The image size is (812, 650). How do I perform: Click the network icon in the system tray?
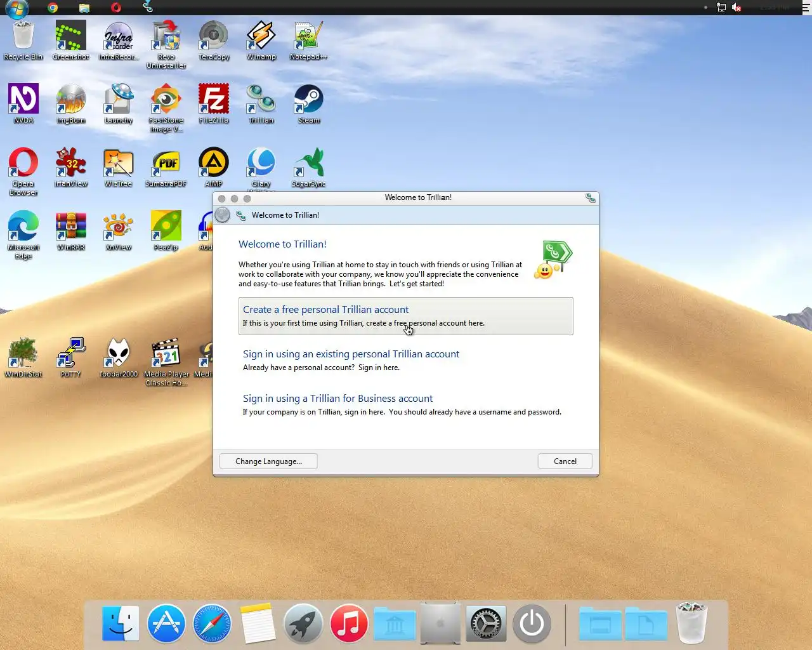pos(721,8)
